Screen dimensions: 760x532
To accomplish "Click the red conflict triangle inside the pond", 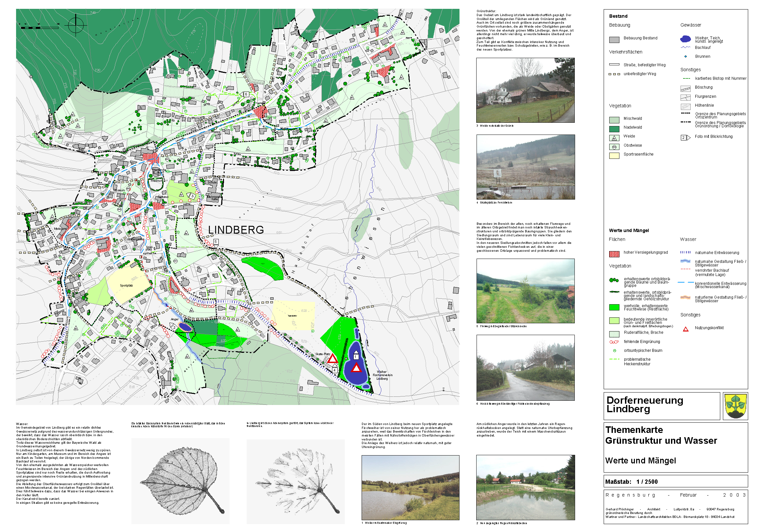I will point(356,368).
